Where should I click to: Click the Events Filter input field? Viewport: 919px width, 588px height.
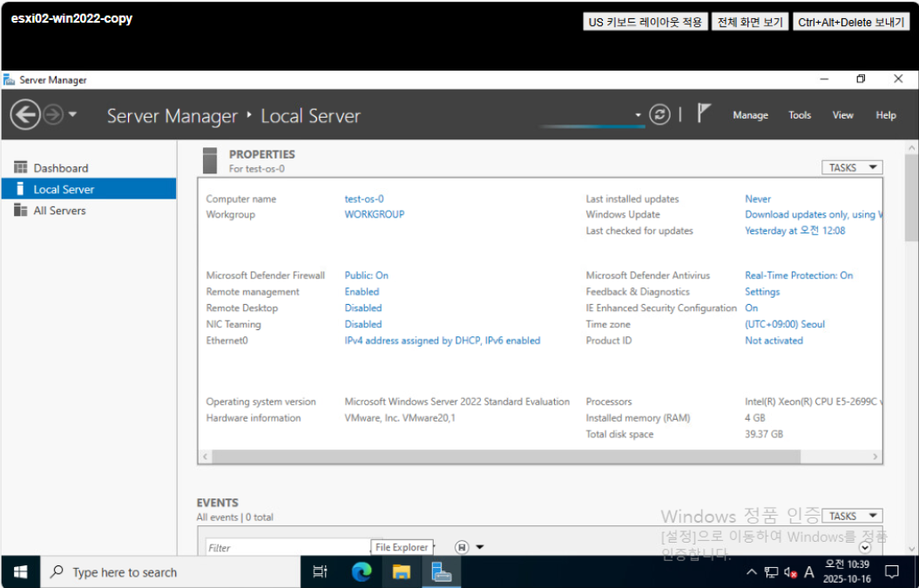click(x=288, y=548)
